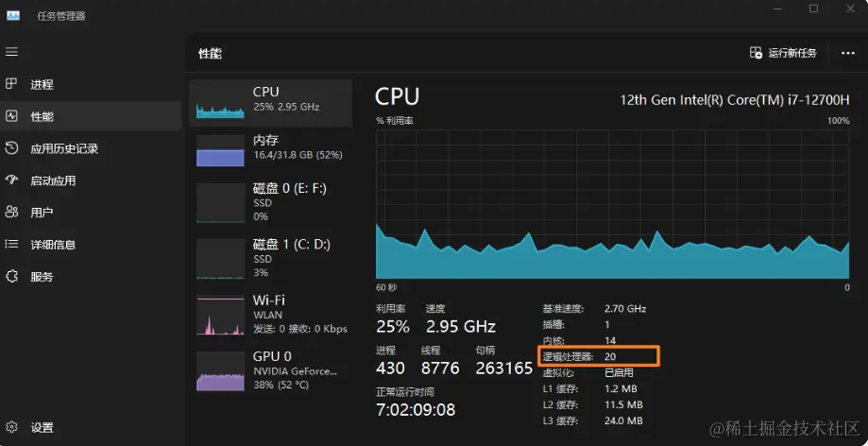Viewport: 868px width, 446px height.
Task: Click the 进程 count 430
Action: (390, 368)
